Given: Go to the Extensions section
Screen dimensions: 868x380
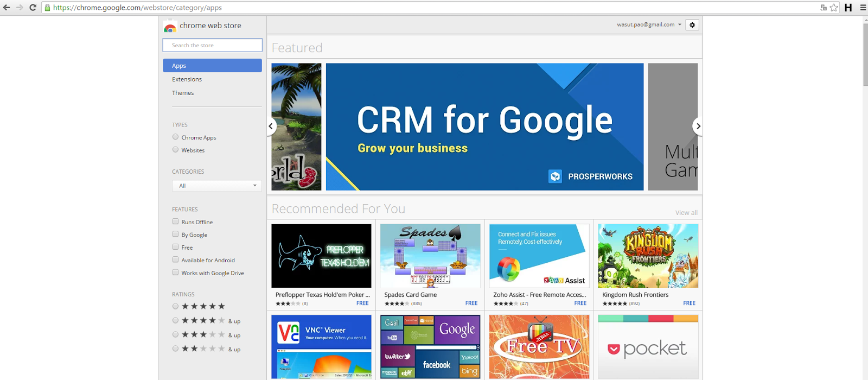Looking at the screenshot, I should (x=187, y=79).
